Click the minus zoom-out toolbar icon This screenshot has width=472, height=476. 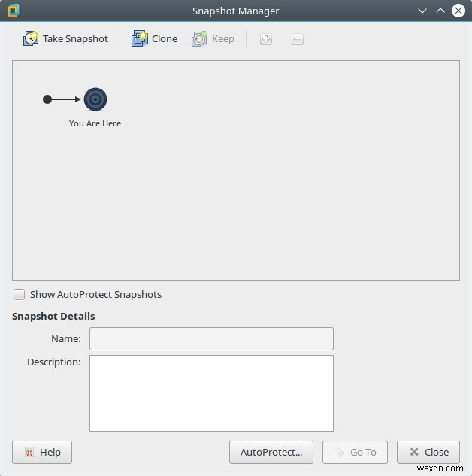pyautogui.click(x=298, y=39)
